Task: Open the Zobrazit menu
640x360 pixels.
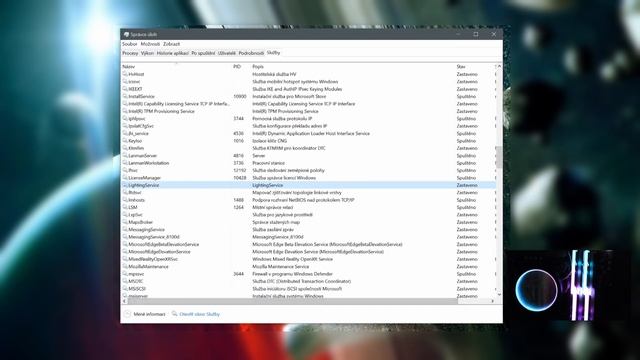Action: coord(171,44)
